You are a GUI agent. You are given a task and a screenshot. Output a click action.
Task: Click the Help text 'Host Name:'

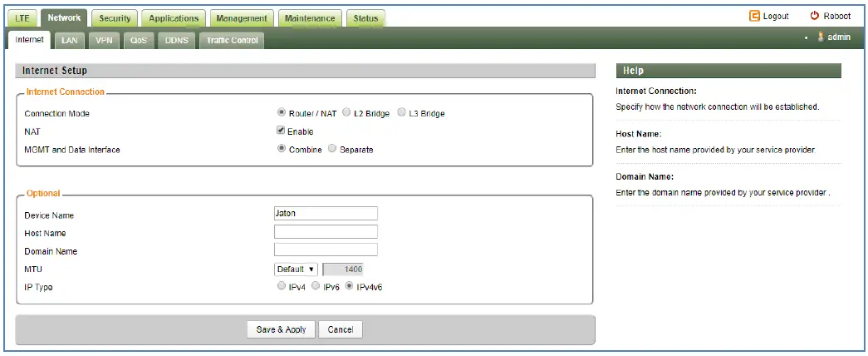tap(639, 134)
